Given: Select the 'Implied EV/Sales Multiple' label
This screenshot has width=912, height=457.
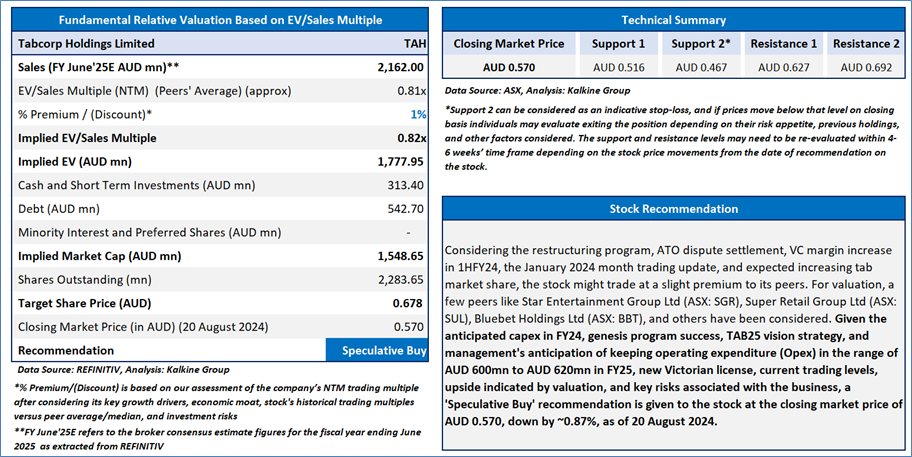Looking at the screenshot, I should pos(87,138).
